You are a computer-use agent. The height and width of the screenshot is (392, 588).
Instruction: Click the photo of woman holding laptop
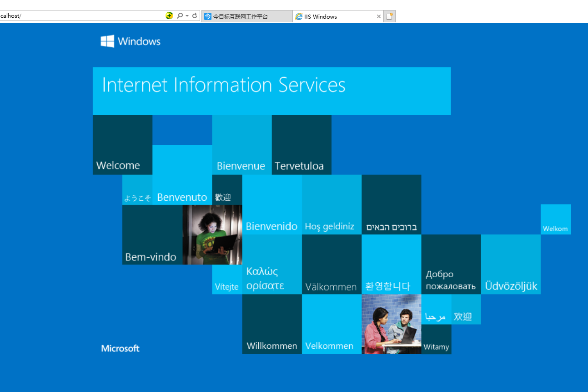click(212, 234)
